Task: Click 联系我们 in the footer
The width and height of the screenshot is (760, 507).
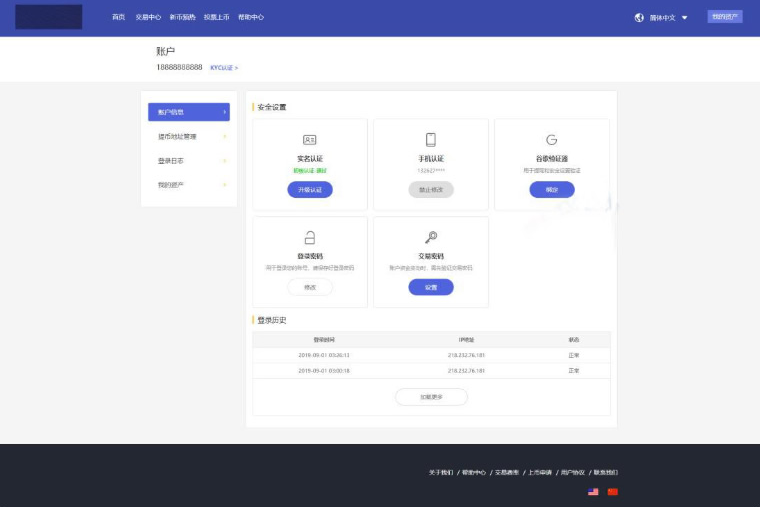Action: pos(605,472)
